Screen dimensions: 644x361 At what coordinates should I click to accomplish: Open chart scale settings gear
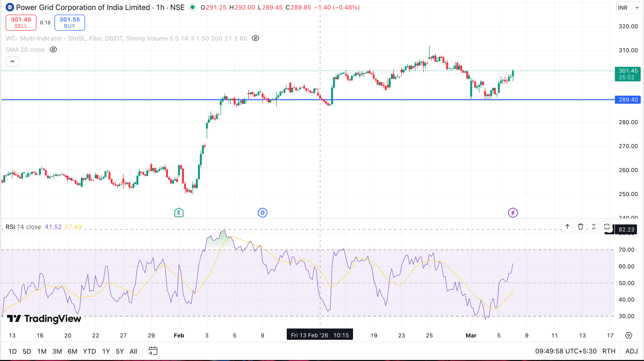(629, 336)
